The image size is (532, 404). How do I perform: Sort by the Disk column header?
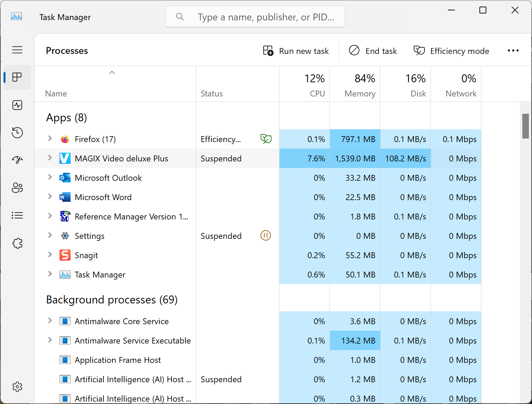pos(405,84)
